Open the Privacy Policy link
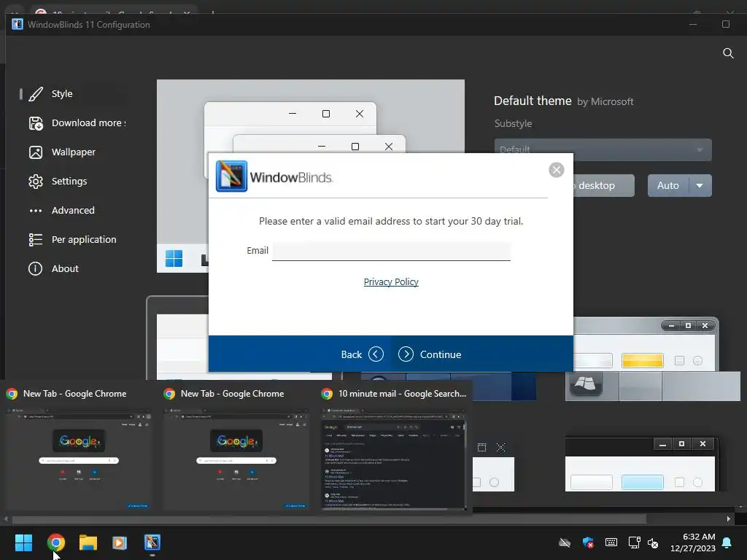 pyautogui.click(x=391, y=282)
